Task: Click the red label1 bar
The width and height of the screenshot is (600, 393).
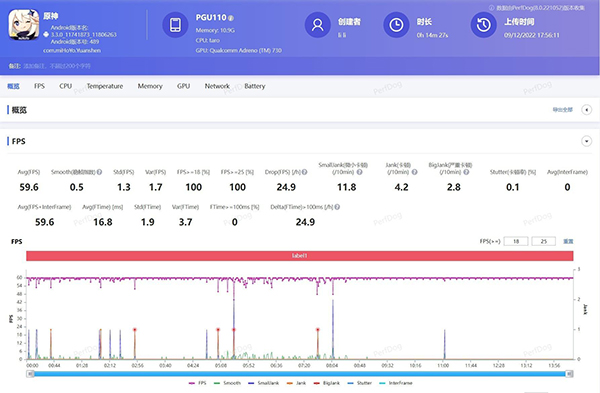Action: pos(300,256)
